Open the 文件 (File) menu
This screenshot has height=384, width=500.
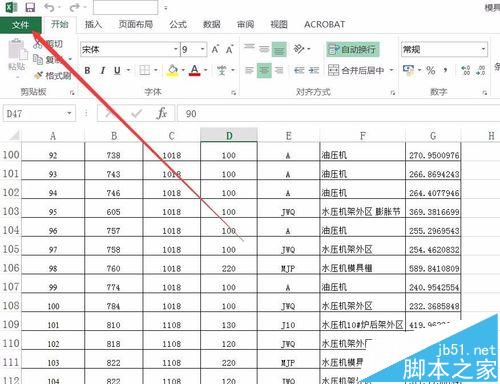21,25
